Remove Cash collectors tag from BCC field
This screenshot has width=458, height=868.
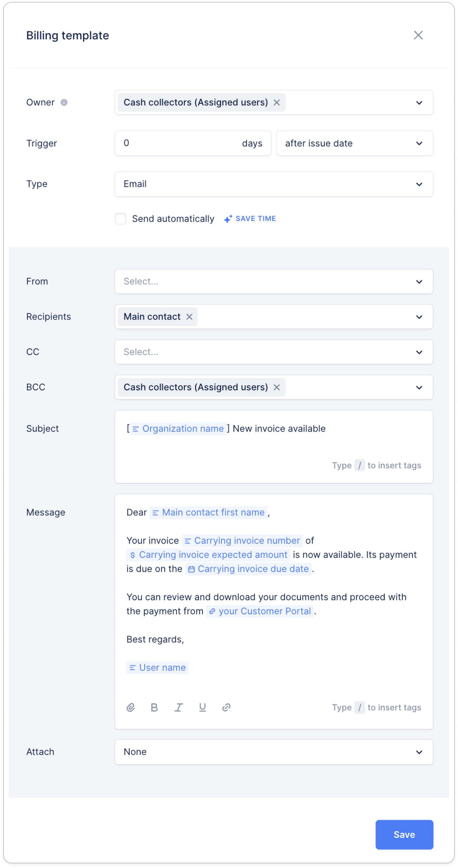click(x=277, y=387)
